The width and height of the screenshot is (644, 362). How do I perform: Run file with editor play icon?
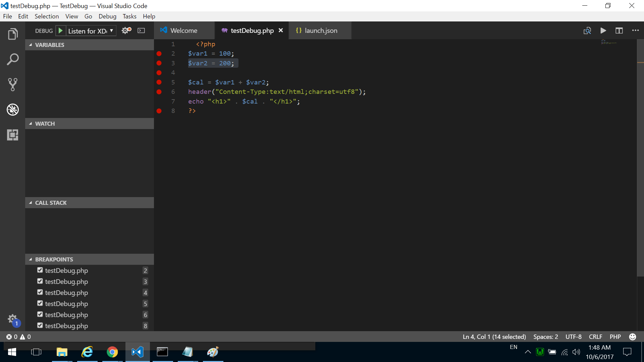tap(603, 31)
